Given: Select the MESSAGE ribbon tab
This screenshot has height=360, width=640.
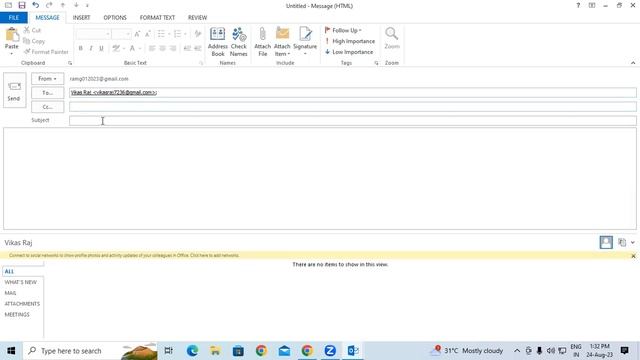Looking at the screenshot, I should 47,18.
